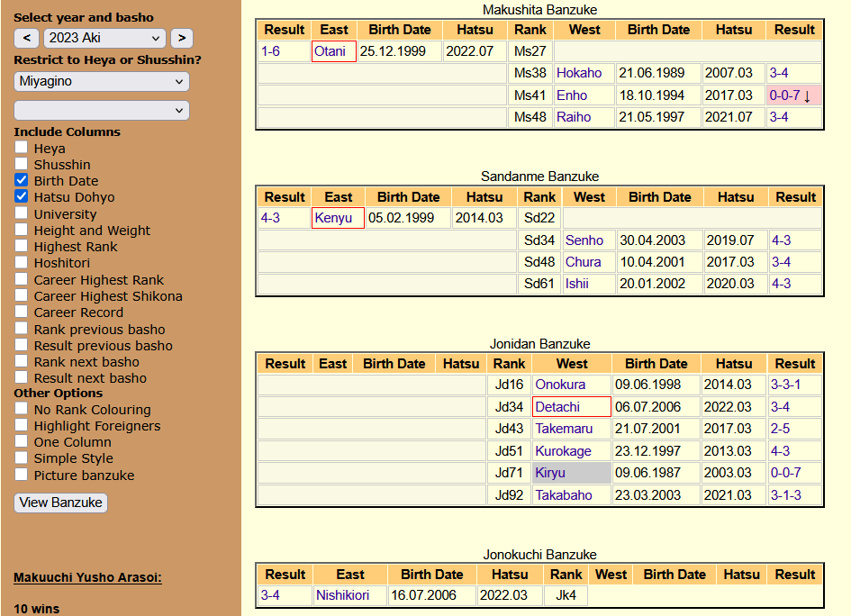Enable the University column checkbox

click(22, 213)
